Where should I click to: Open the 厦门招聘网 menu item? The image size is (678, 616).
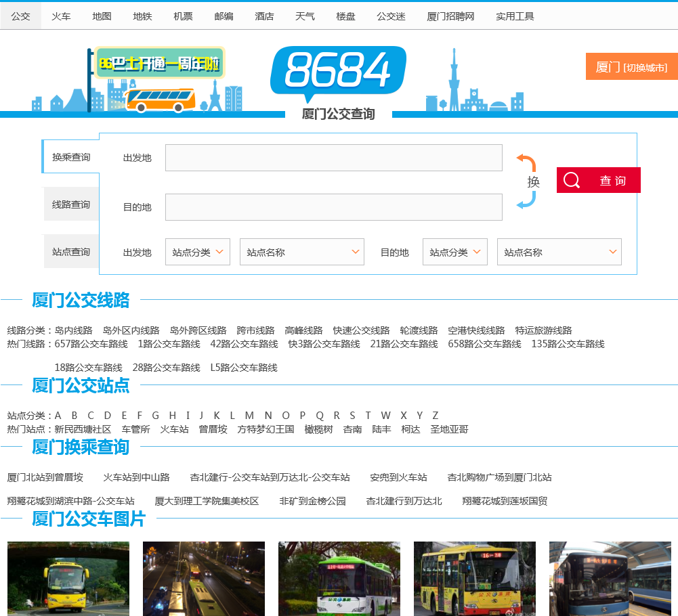(450, 16)
